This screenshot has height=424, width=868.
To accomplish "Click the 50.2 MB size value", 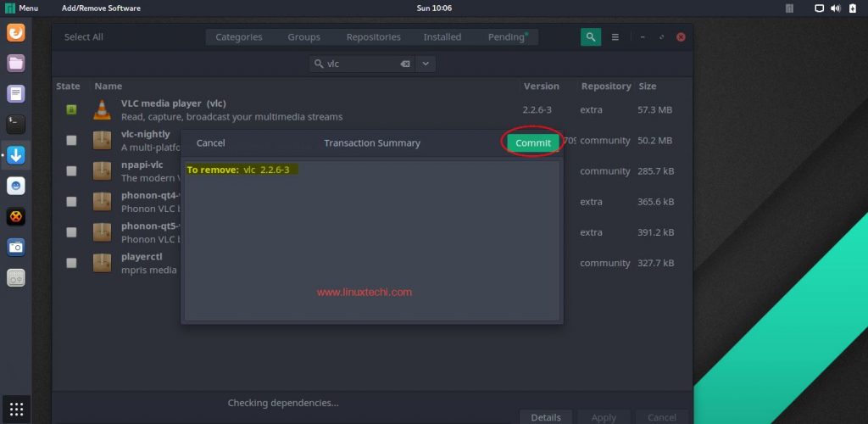I will tap(655, 141).
